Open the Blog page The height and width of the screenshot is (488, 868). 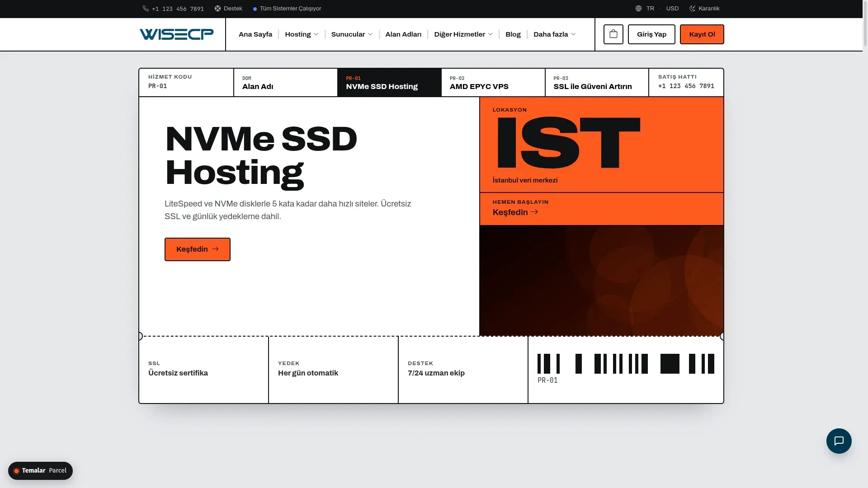pyautogui.click(x=513, y=34)
